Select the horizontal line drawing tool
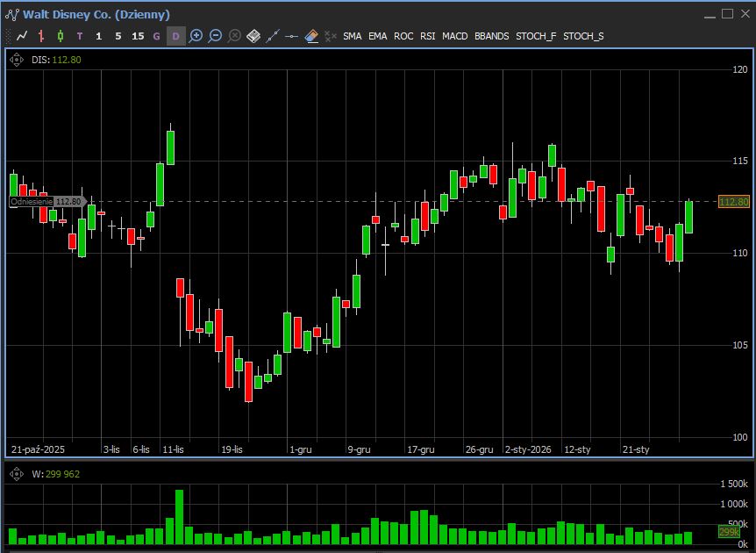This screenshot has width=756, height=553. tap(292, 36)
